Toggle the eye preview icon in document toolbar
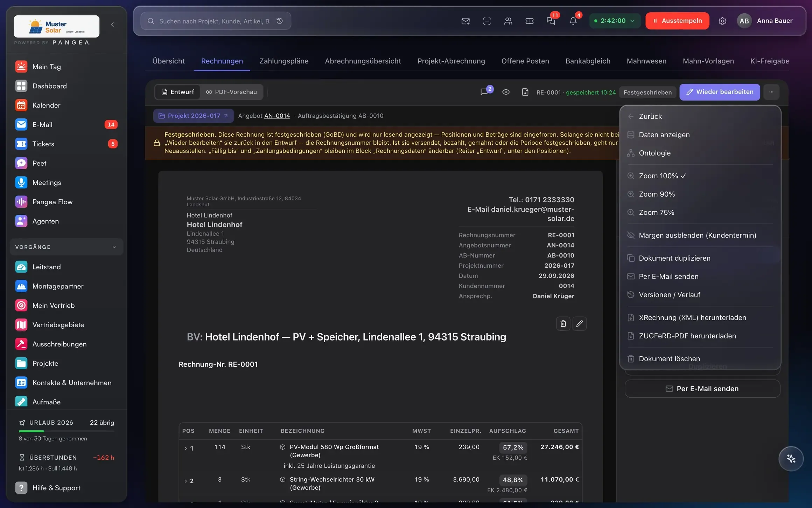 [x=506, y=92]
